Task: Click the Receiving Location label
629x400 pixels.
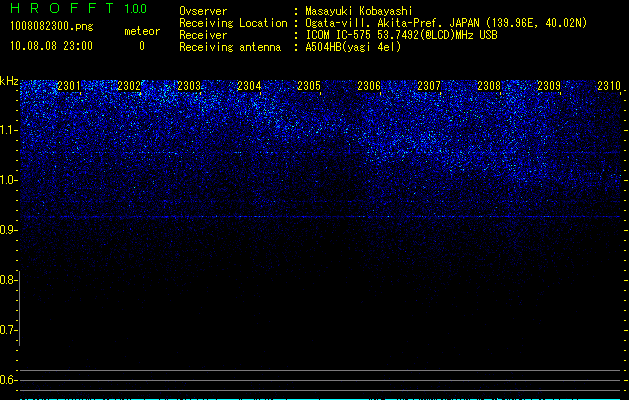Action: [233, 23]
